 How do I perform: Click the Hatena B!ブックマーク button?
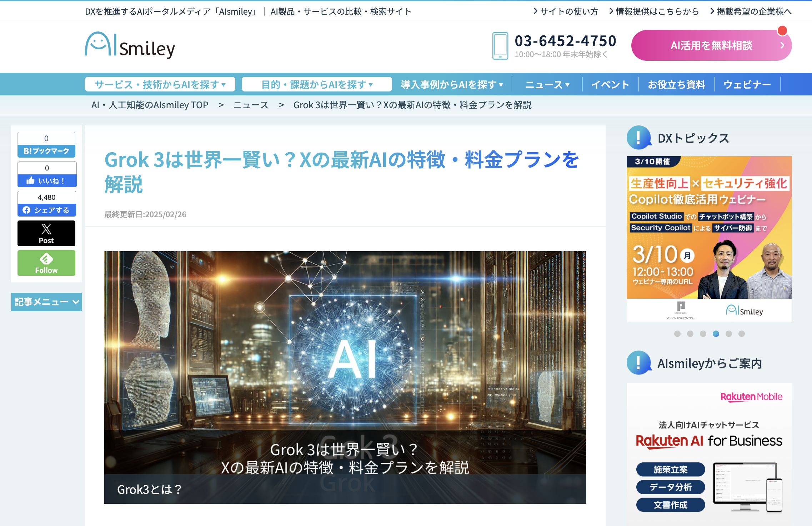(x=46, y=151)
